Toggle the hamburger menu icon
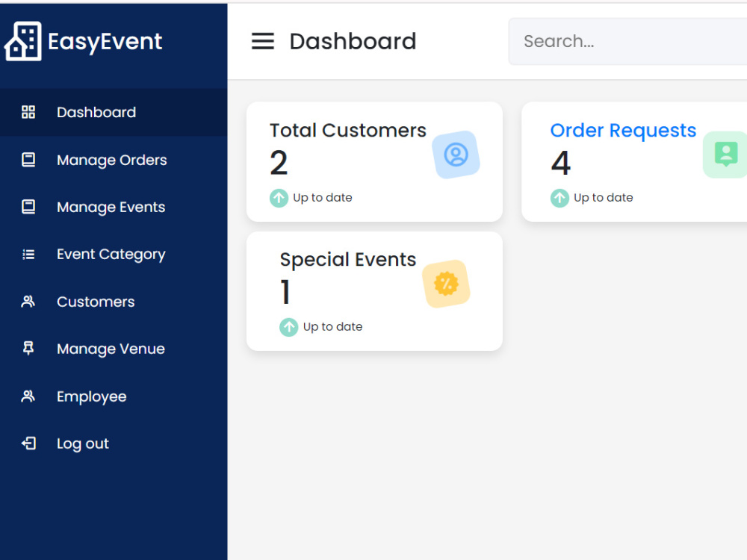The image size is (747, 560). click(x=262, y=41)
